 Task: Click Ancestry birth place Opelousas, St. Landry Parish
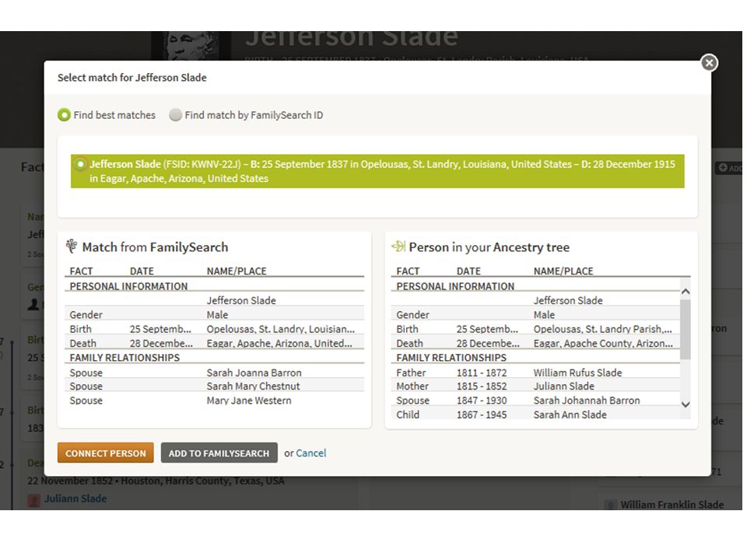click(602, 329)
